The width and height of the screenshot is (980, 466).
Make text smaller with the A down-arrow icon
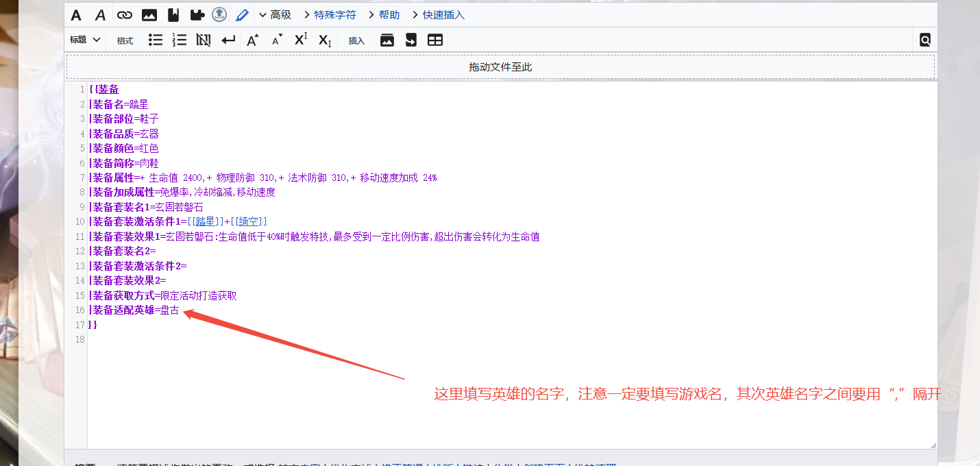pyautogui.click(x=277, y=40)
